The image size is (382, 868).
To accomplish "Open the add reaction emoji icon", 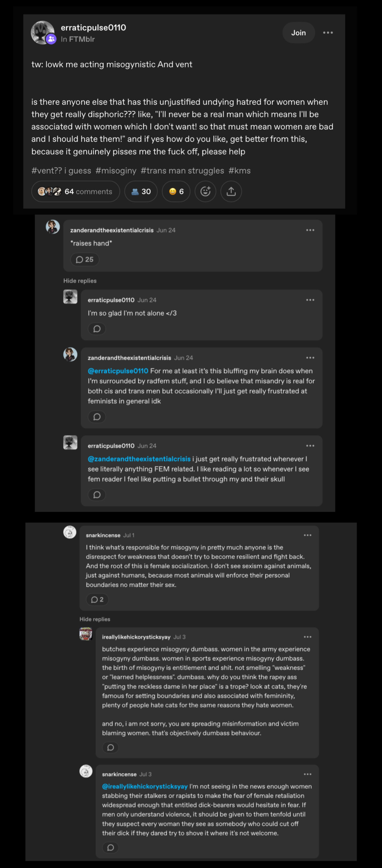I will pyautogui.click(x=205, y=191).
